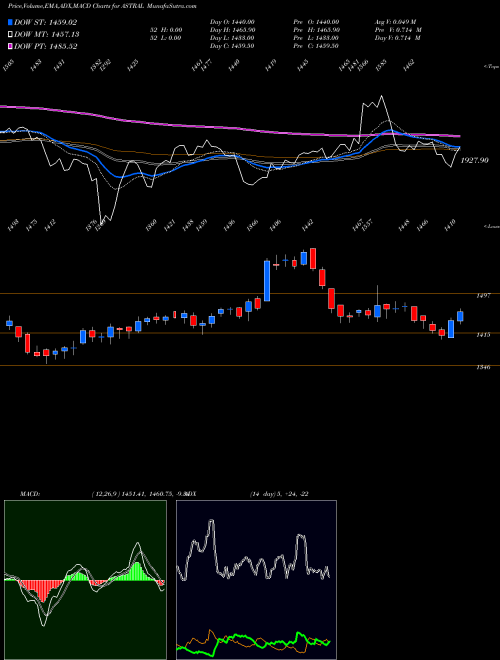Viewport: 500px width, 660px height.
Task: Click the tall blue breakout candlestick
Action: click(267, 281)
